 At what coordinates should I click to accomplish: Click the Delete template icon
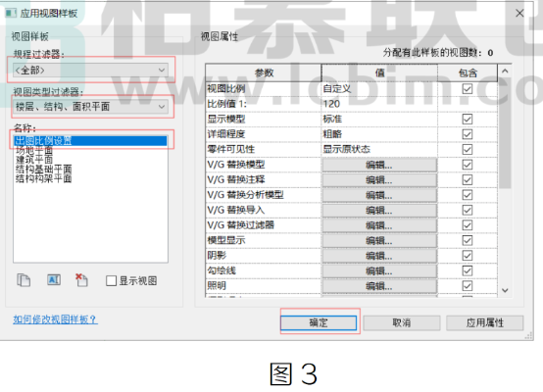tap(81, 280)
